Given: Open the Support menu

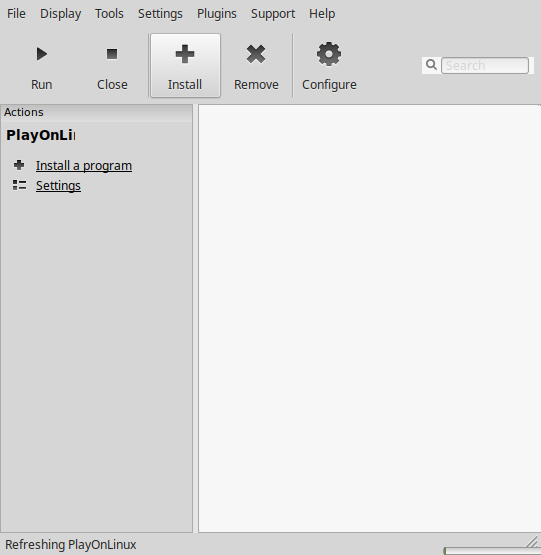Looking at the screenshot, I should [273, 13].
